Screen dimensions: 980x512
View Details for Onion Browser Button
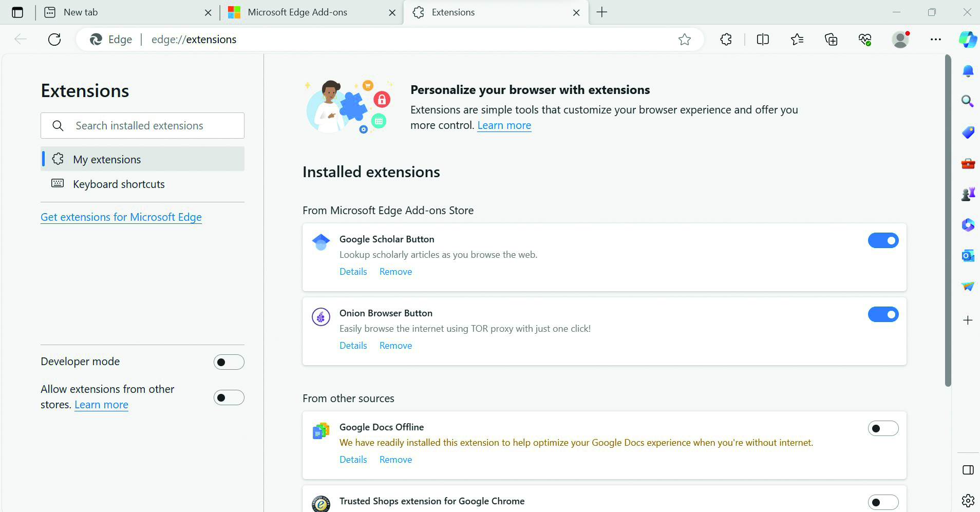(353, 346)
